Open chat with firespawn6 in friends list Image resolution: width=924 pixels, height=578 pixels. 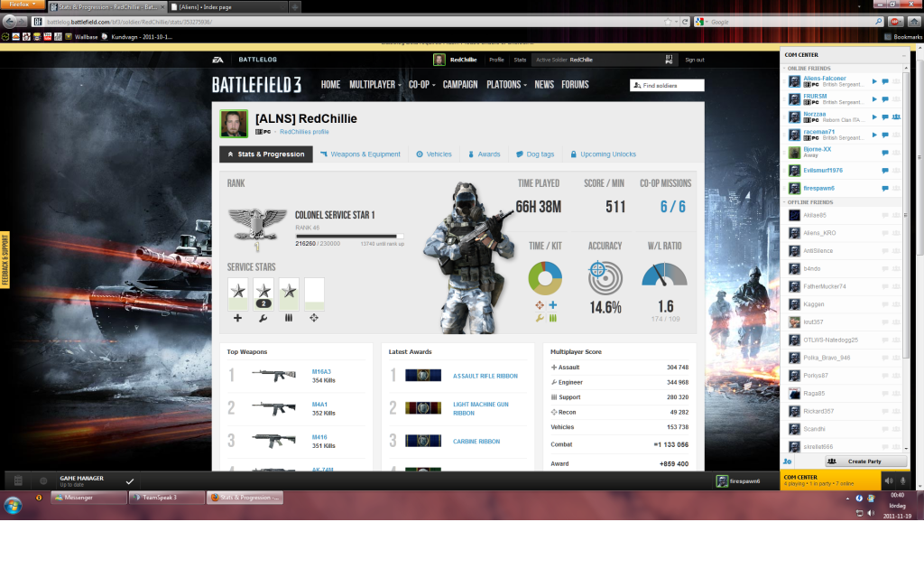point(885,188)
